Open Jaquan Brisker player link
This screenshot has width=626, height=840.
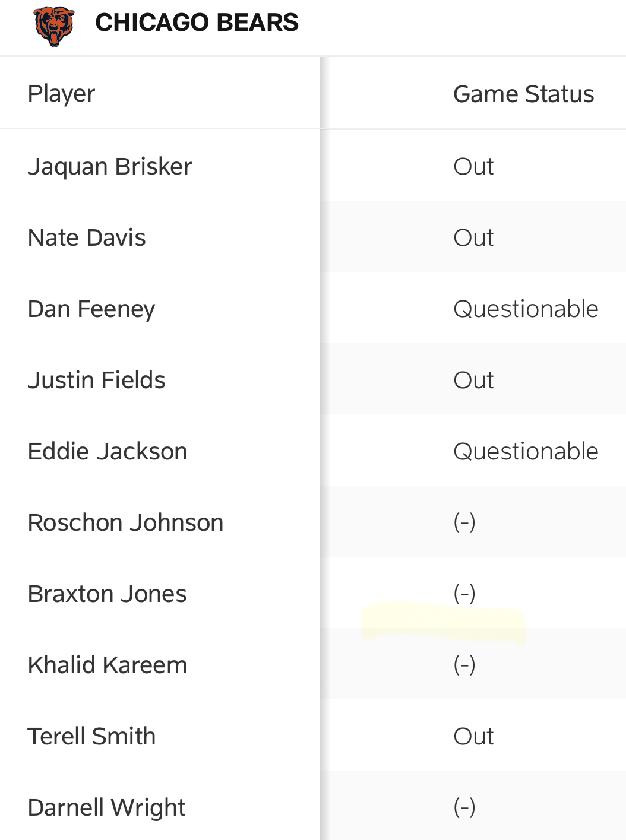click(110, 167)
